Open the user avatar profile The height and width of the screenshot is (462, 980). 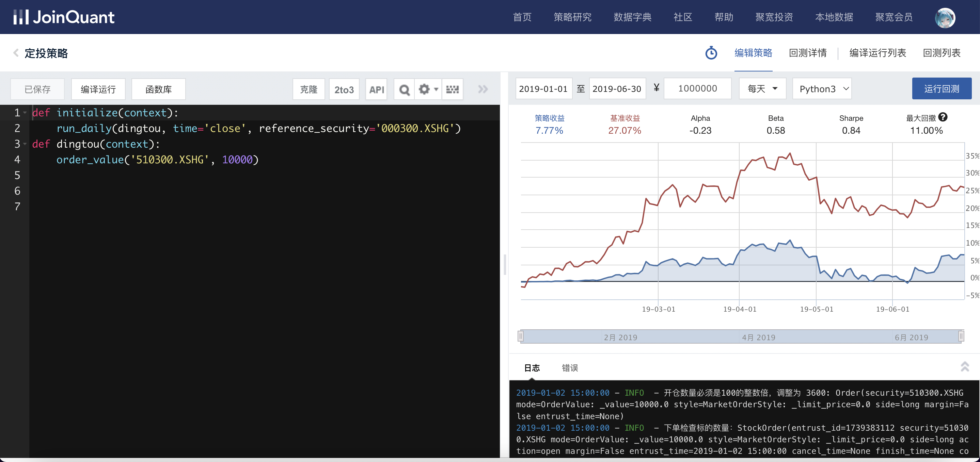coord(945,17)
